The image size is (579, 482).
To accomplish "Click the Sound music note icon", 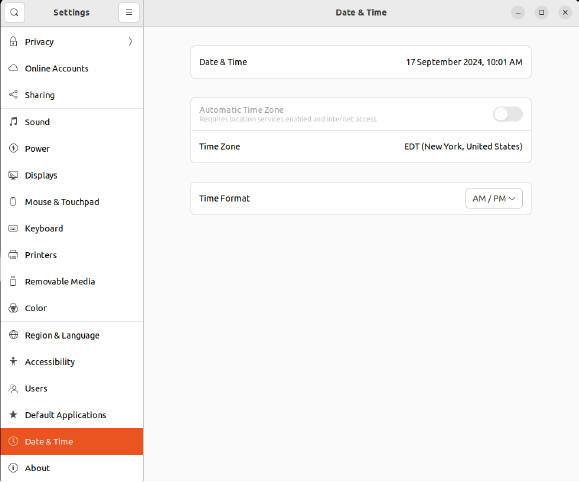I will pos(13,122).
